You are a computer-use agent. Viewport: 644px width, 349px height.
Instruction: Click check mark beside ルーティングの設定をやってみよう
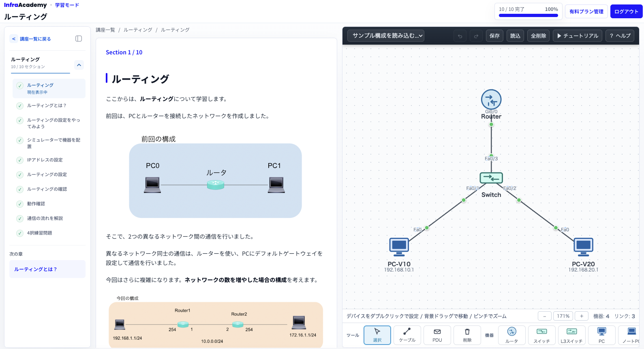coord(19,120)
